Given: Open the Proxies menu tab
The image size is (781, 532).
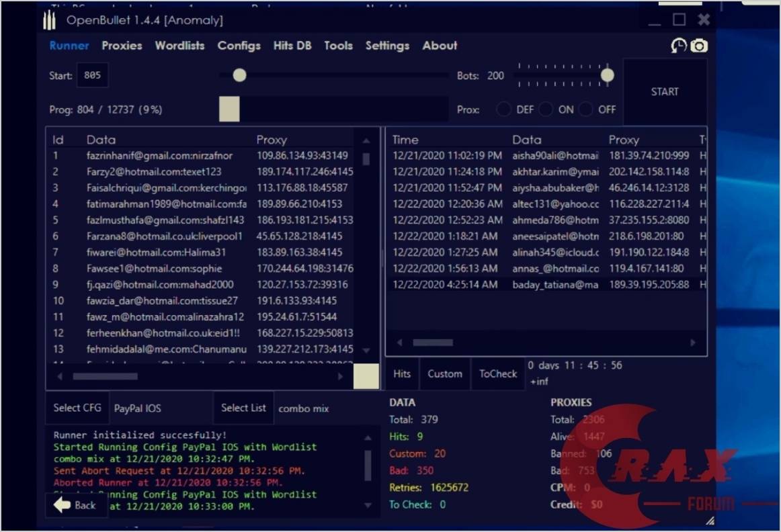Looking at the screenshot, I should 122,46.
